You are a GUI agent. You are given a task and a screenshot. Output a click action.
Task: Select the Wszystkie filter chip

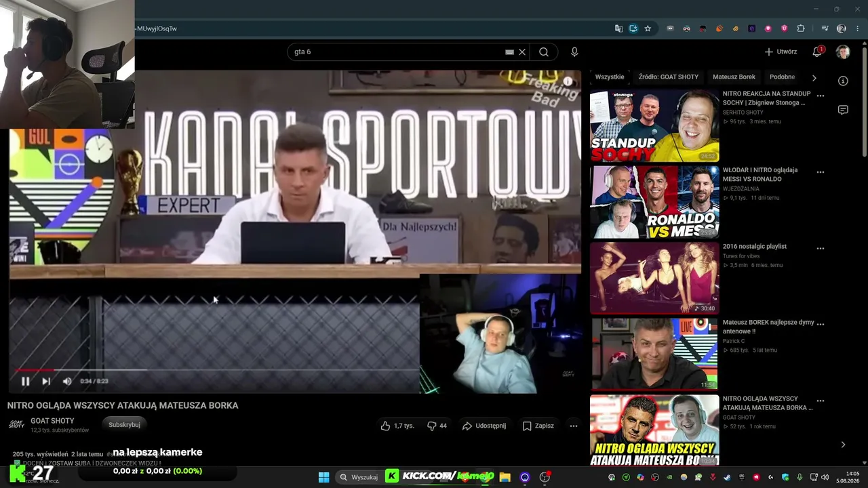coord(610,77)
